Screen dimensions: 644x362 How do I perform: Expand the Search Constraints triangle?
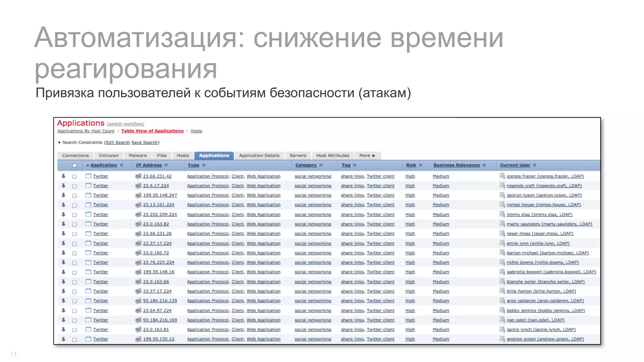59,142
